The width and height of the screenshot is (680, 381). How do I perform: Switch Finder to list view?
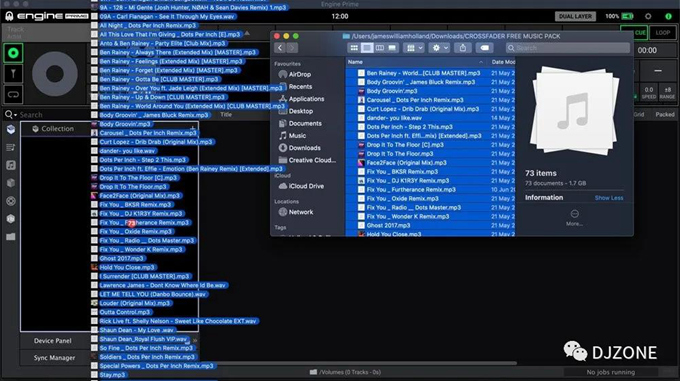click(367, 48)
